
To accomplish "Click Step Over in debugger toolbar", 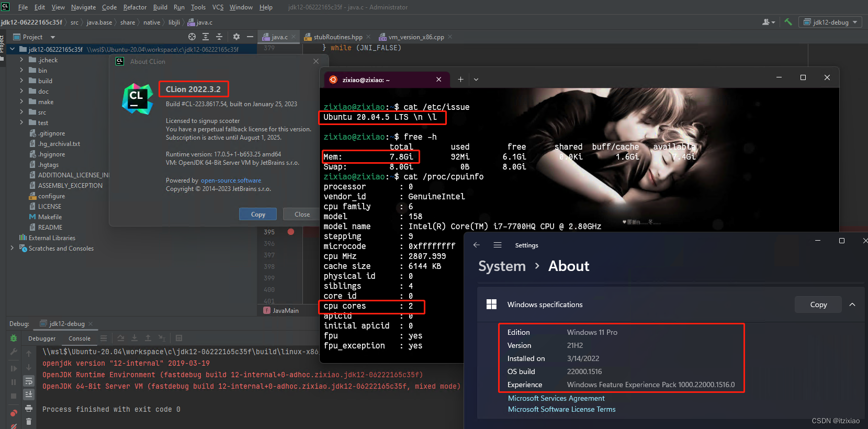I will [x=121, y=338].
